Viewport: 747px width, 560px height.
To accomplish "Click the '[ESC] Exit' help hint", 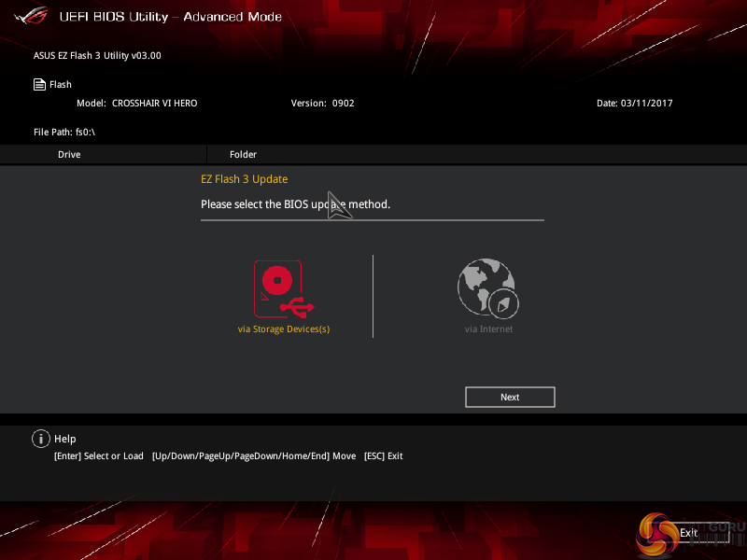I will pos(384,455).
